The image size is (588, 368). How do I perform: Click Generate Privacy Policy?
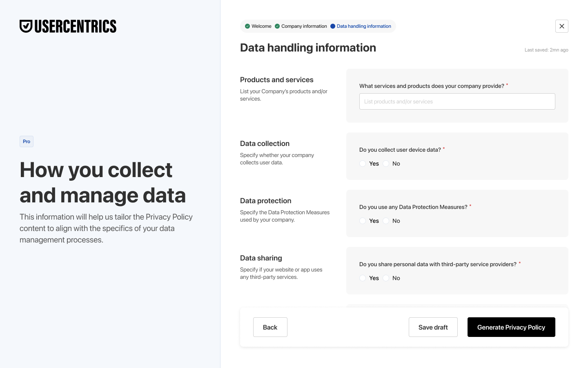pyautogui.click(x=511, y=327)
